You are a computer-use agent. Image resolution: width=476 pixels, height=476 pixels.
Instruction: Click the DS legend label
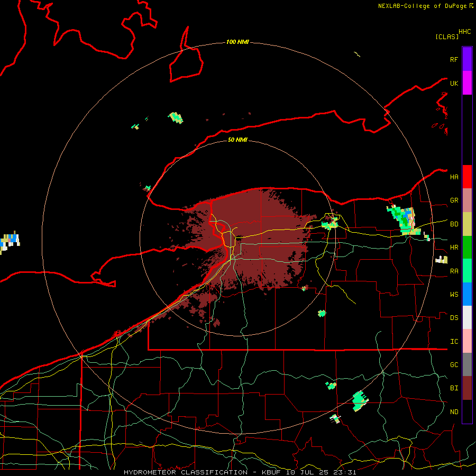(454, 317)
